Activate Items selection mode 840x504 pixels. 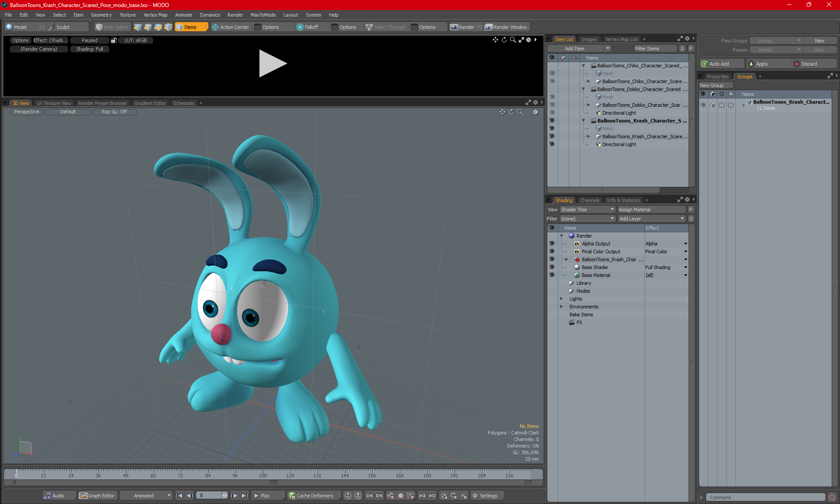pos(191,27)
